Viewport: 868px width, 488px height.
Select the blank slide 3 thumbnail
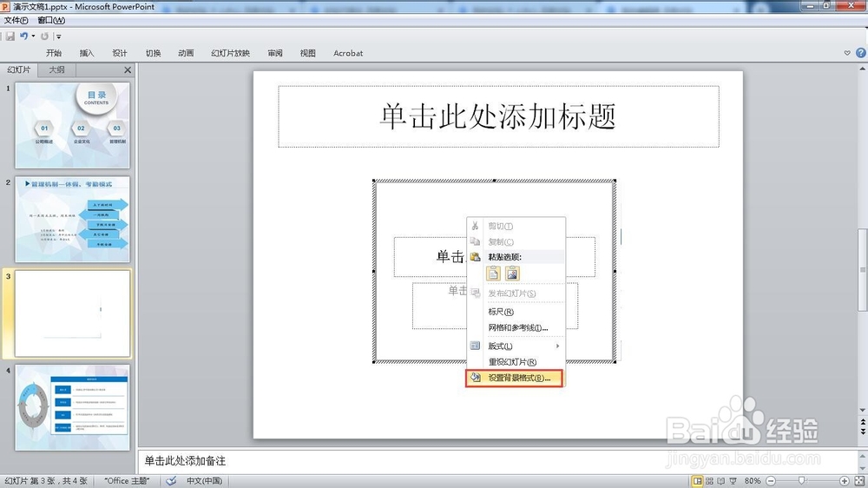[73, 313]
